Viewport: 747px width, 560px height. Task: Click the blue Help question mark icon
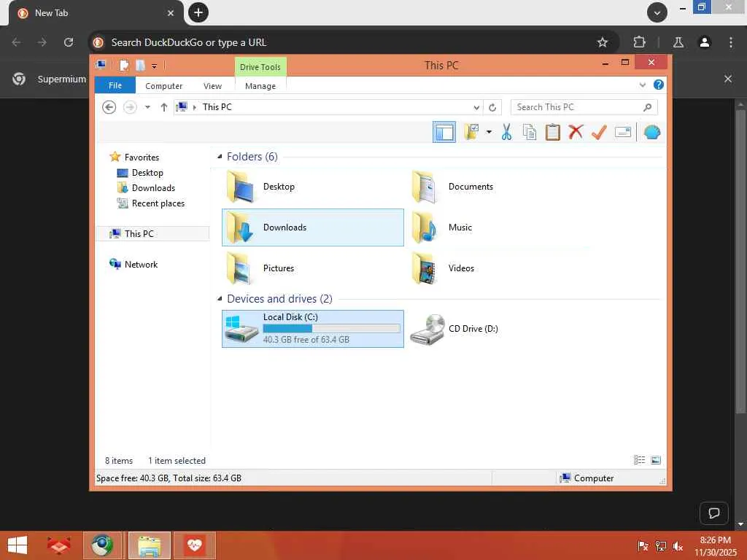659,85
